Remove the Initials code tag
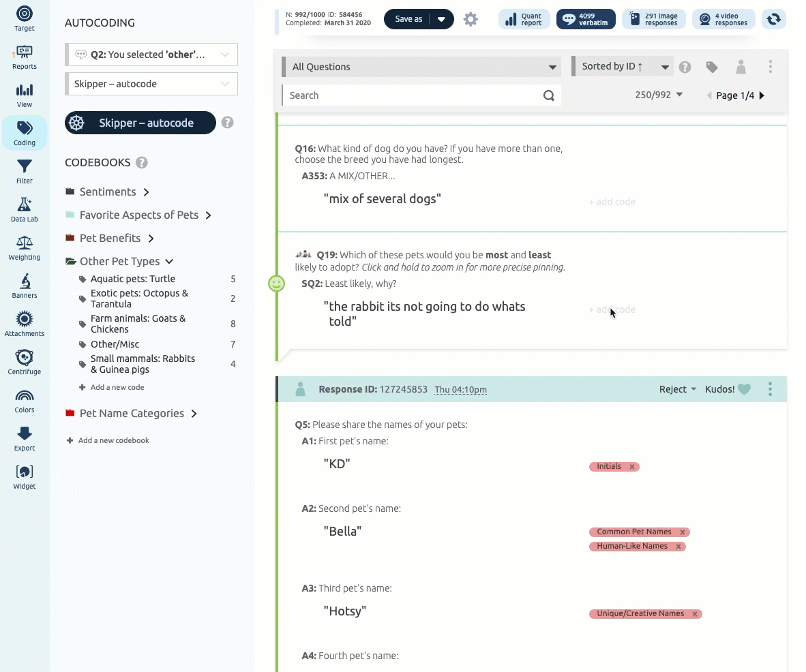Image resolution: width=806 pixels, height=672 pixels. pos(631,467)
